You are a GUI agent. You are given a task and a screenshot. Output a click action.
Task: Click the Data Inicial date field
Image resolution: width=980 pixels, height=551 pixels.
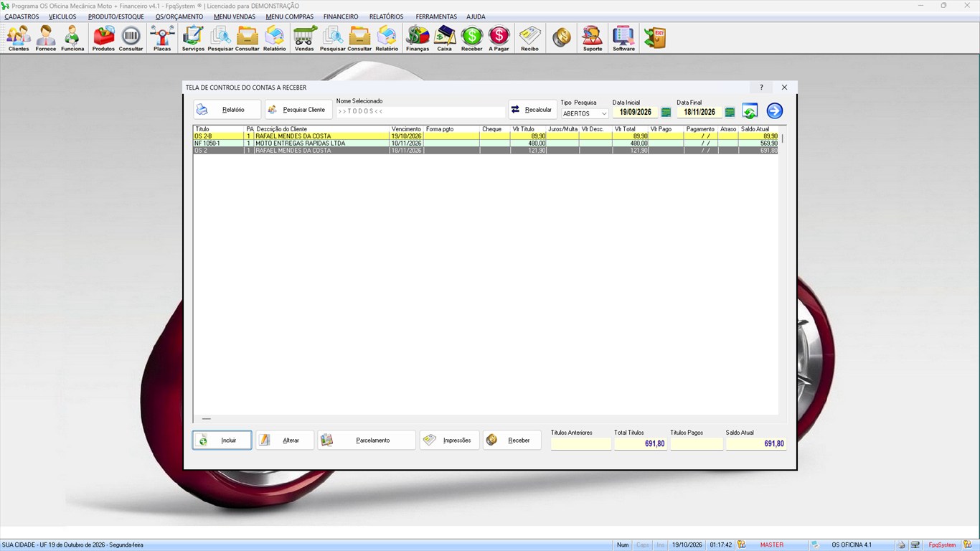pos(636,113)
